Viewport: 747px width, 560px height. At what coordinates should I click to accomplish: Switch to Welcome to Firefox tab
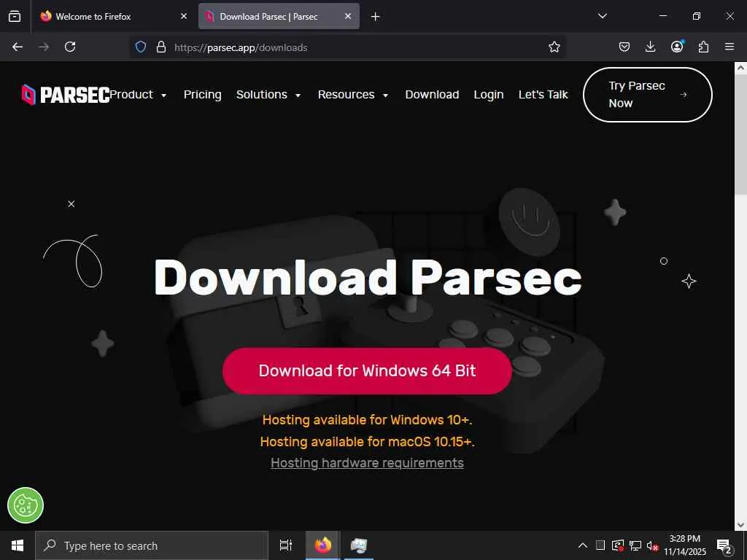point(113,16)
